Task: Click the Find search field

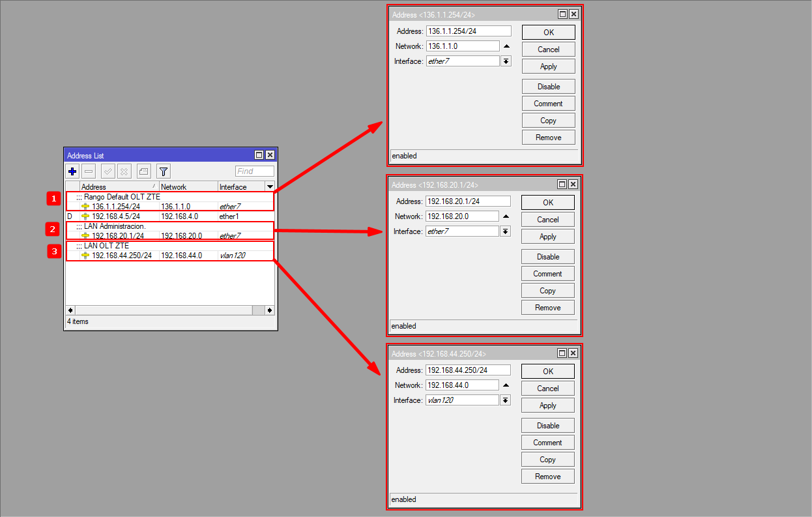Action: (254, 171)
